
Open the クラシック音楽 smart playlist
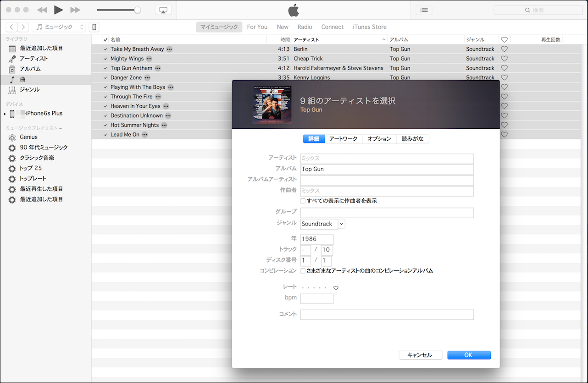point(37,158)
